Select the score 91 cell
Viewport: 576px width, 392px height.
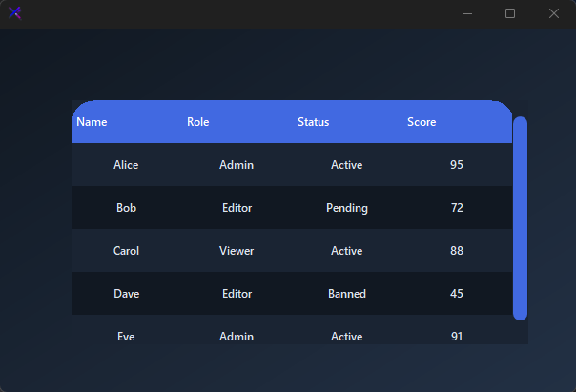tap(457, 330)
